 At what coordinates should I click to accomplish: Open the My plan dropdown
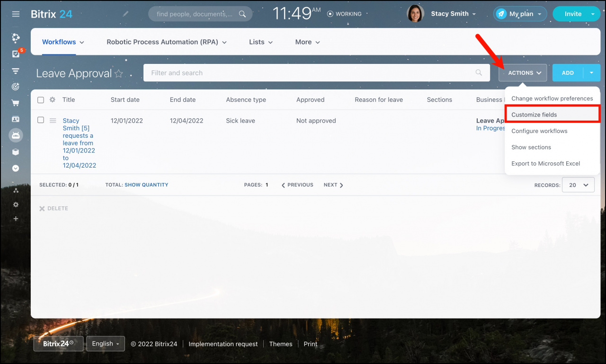coord(520,14)
